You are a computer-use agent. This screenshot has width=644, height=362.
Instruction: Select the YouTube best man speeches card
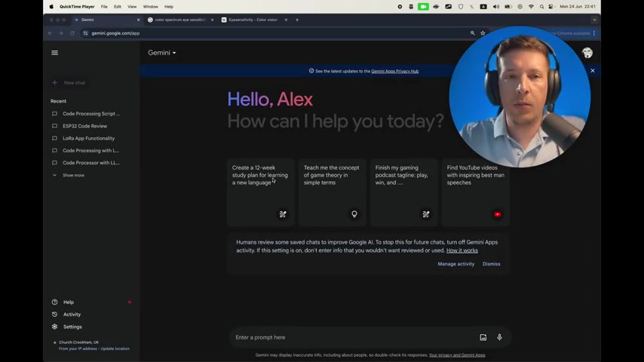click(x=476, y=192)
